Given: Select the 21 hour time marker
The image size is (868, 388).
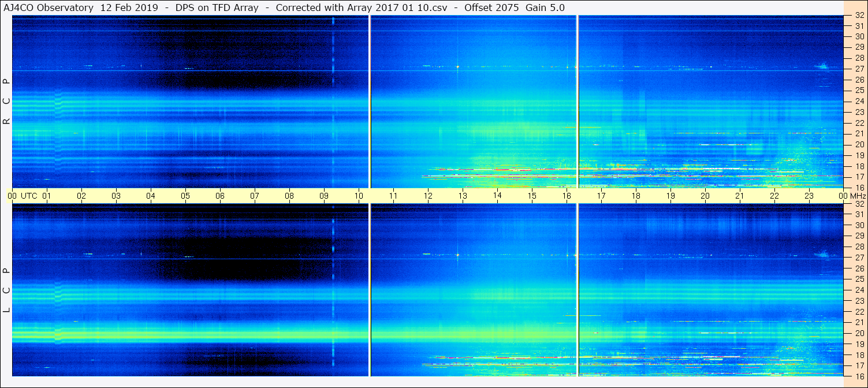Looking at the screenshot, I should point(740,196).
